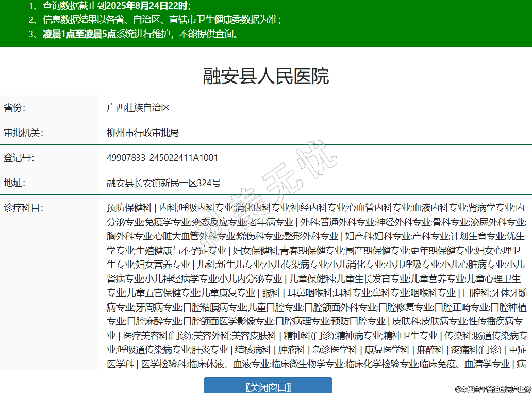Click the bold maintenance time 凌晨1点至凌晨5点

coord(79,35)
